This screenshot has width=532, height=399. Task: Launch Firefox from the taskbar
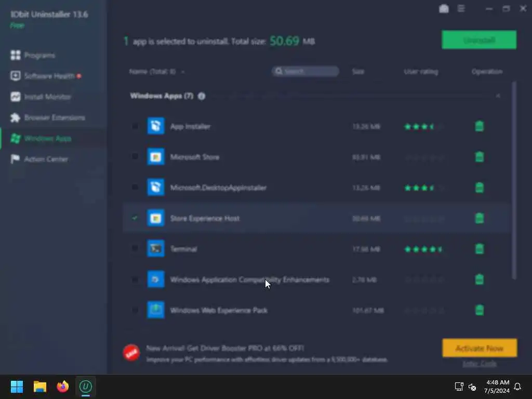[x=63, y=387]
